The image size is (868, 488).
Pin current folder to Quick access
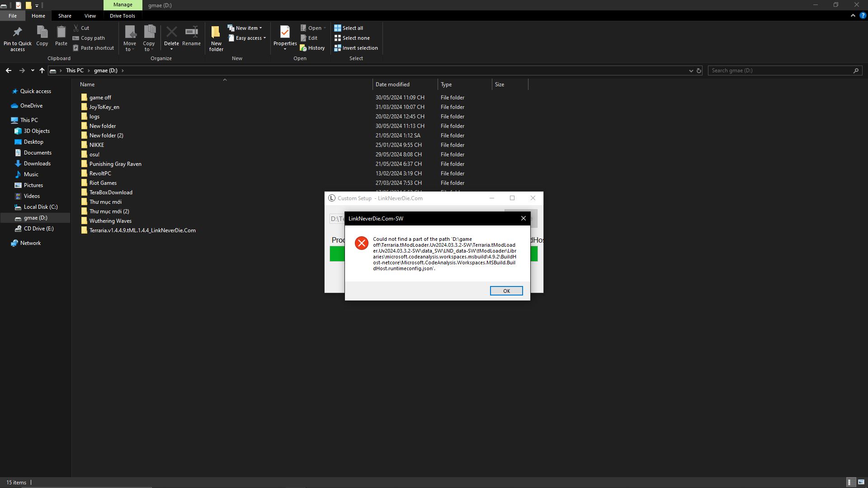click(x=17, y=38)
